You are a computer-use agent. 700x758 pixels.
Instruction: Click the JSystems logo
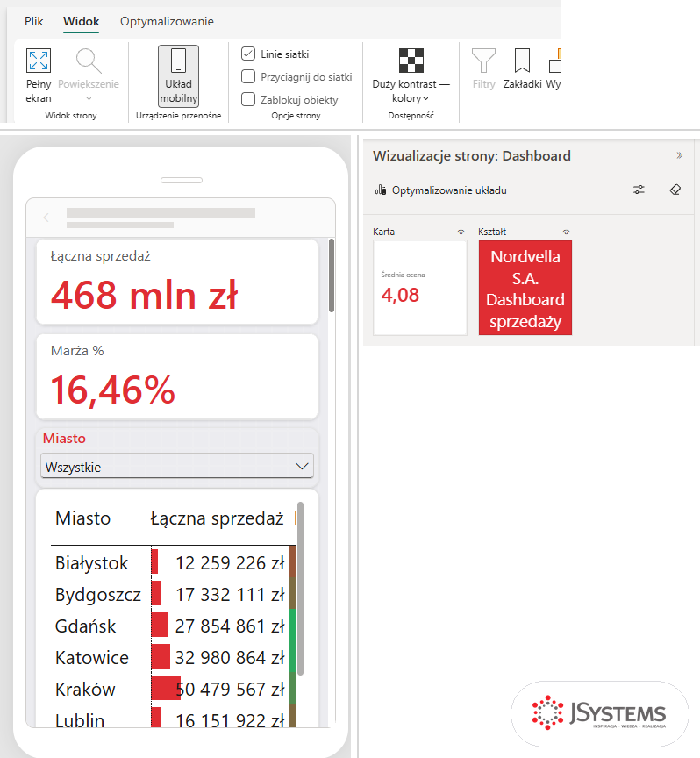point(599,713)
